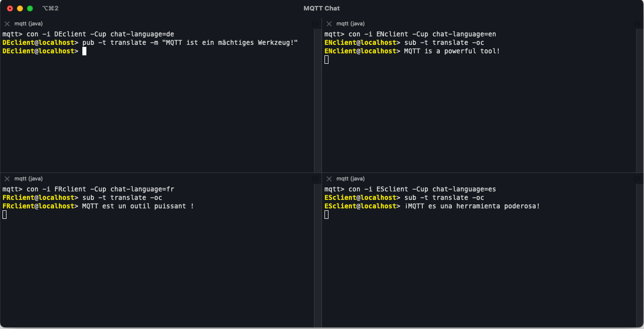The width and height of the screenshot is (644, 329).
Task: Open the FRclient pane's ellipsis options menu
Action: tap(315, 178)
